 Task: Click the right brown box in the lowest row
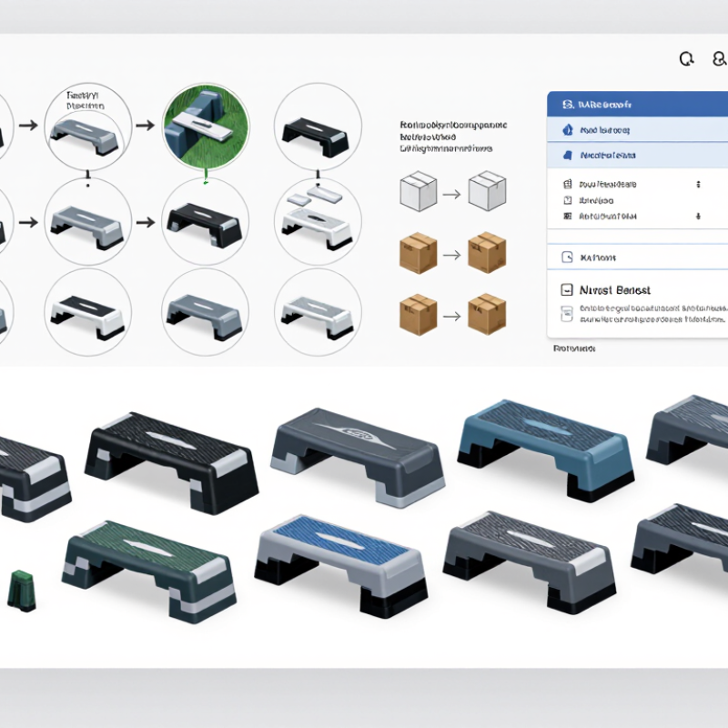[487, 314]
